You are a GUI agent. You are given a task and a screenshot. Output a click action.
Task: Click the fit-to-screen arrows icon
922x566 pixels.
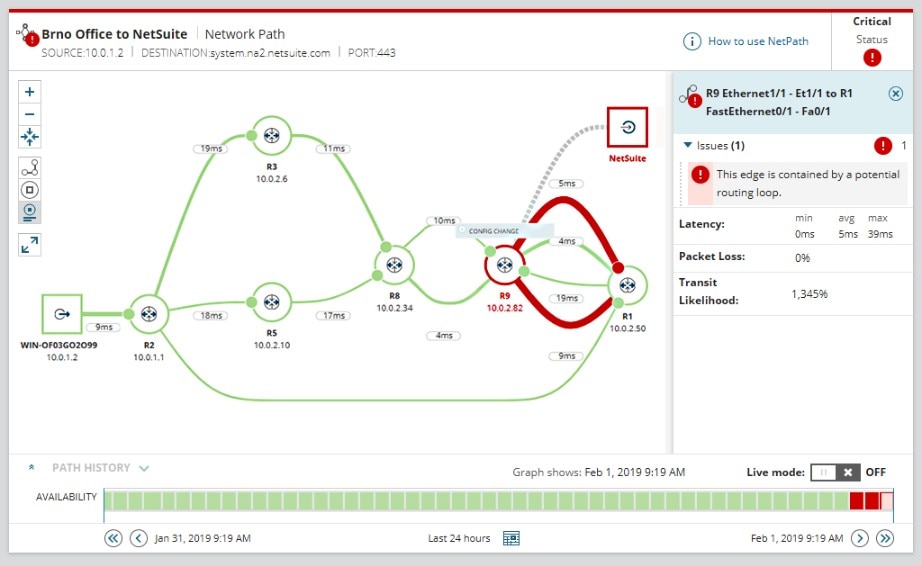(29, 136)
